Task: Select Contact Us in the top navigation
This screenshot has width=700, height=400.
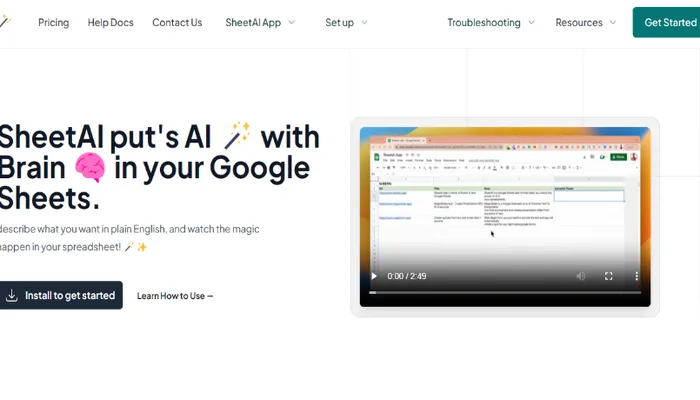Action: (177, 22)
